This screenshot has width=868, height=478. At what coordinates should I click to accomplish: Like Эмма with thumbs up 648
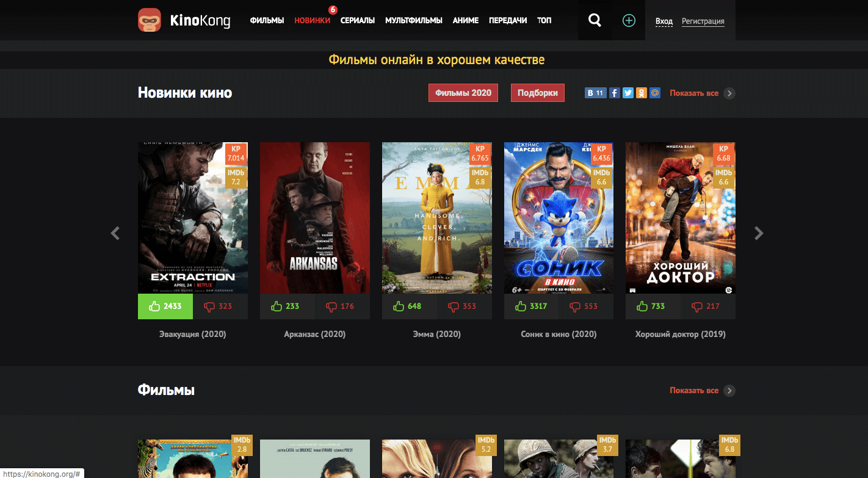(410, 306)
